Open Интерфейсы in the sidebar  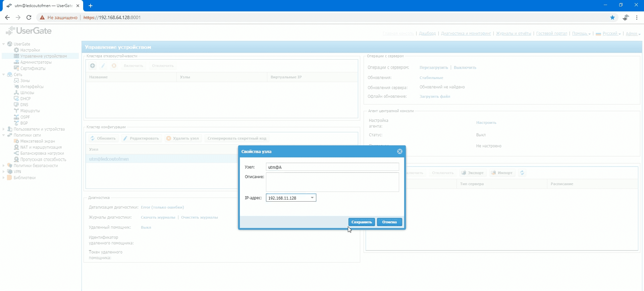coord(32,87)
